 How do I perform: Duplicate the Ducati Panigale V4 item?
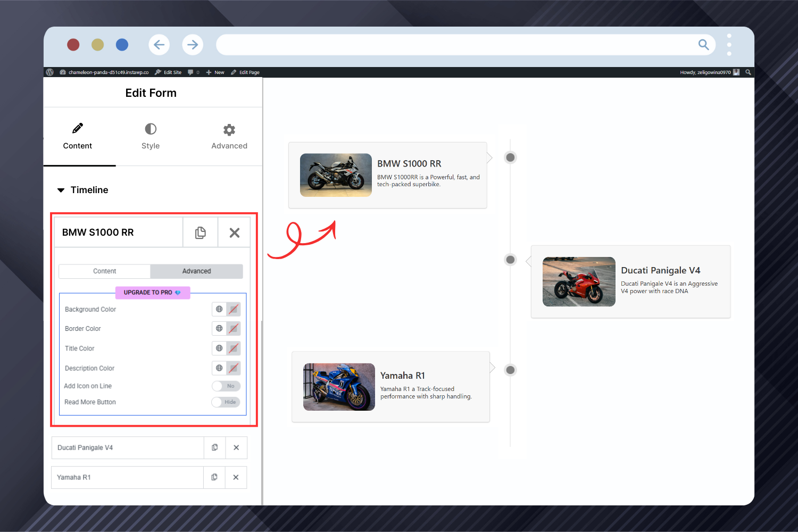click(215, 447)
